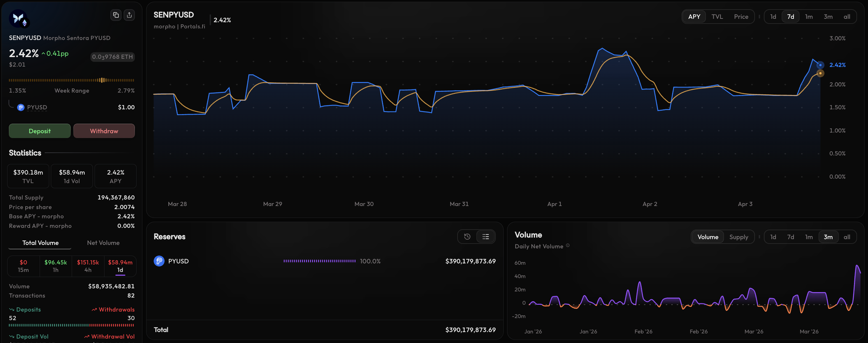Click info icon beside Daily Net Volume

(568, 246)
